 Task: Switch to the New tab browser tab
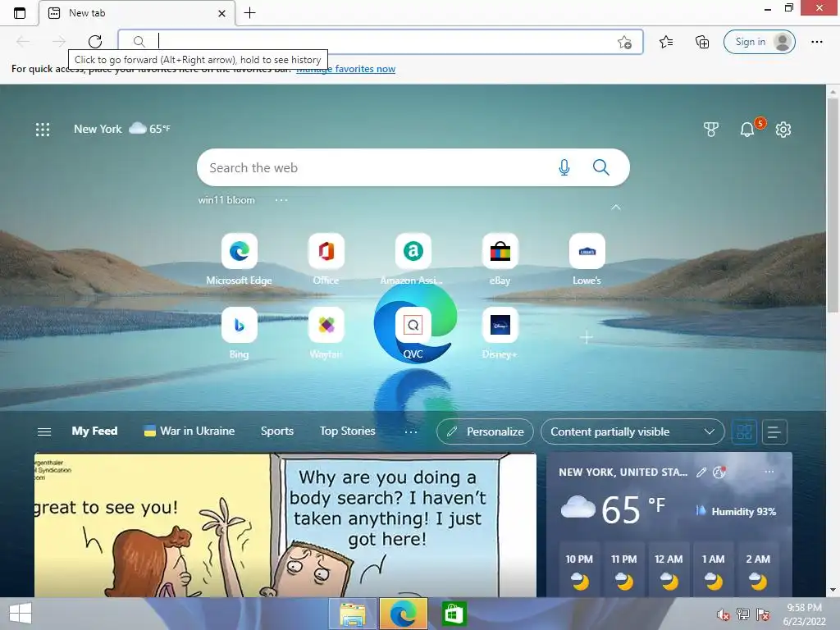137,13
